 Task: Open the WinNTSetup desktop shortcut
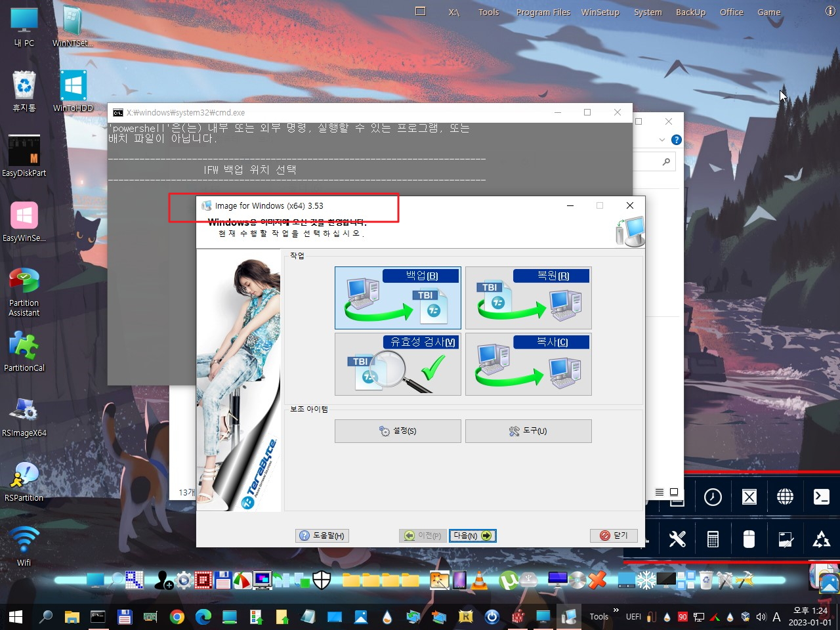click(73, 28)
